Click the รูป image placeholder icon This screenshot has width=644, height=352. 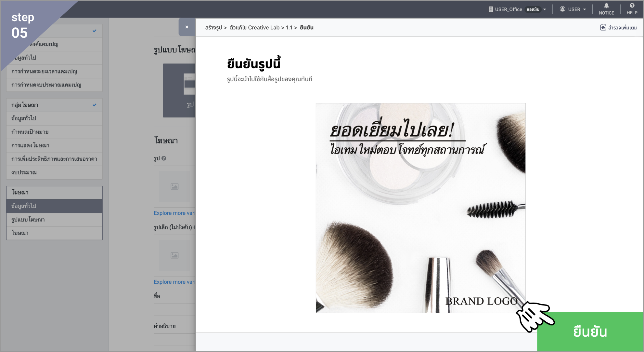click(174, 186)
